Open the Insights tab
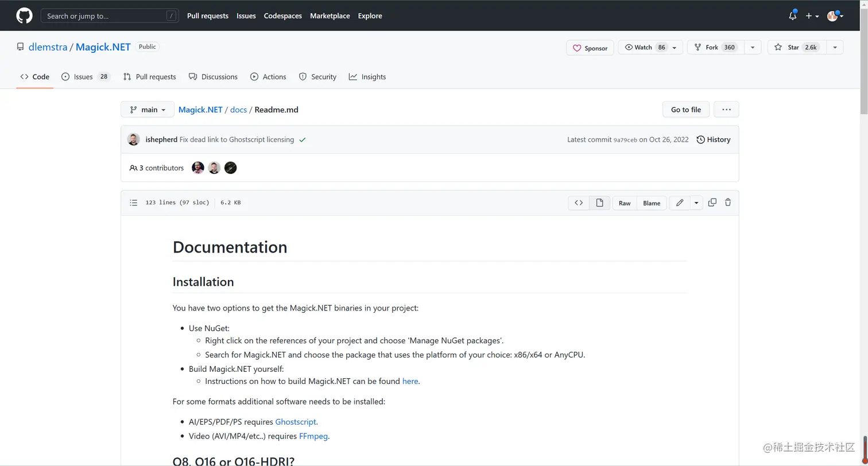 tap(367, 77)
